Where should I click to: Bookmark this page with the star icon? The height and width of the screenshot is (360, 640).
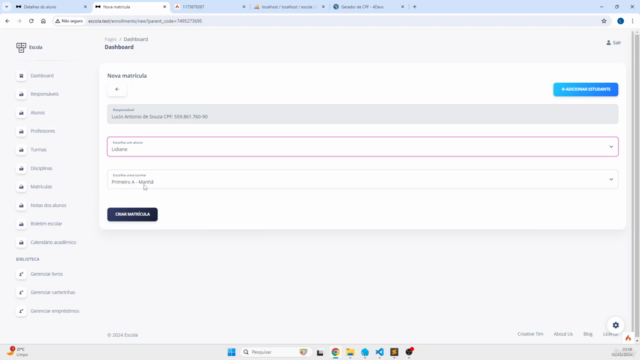[604, 21]
